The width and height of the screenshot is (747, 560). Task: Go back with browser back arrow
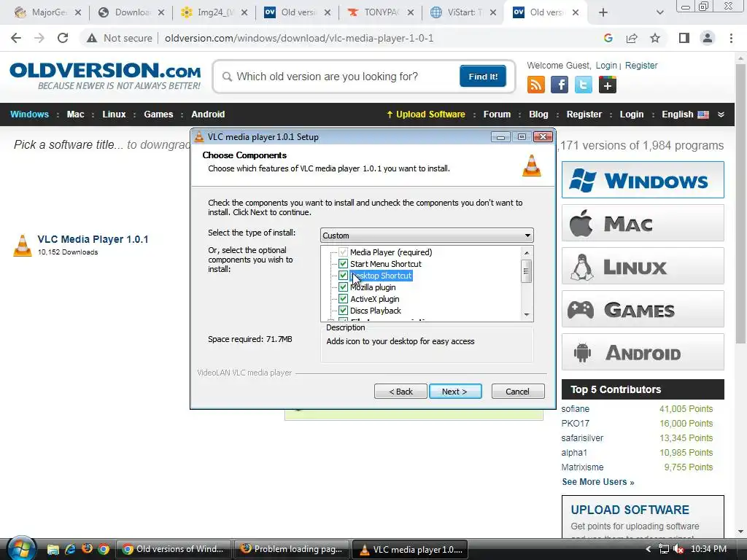click(16, 38)
